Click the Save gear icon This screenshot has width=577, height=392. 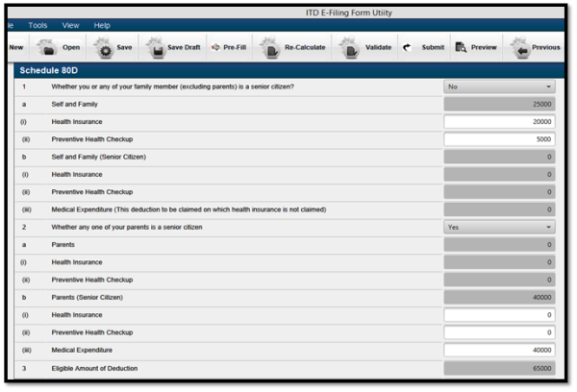(102, 46)
